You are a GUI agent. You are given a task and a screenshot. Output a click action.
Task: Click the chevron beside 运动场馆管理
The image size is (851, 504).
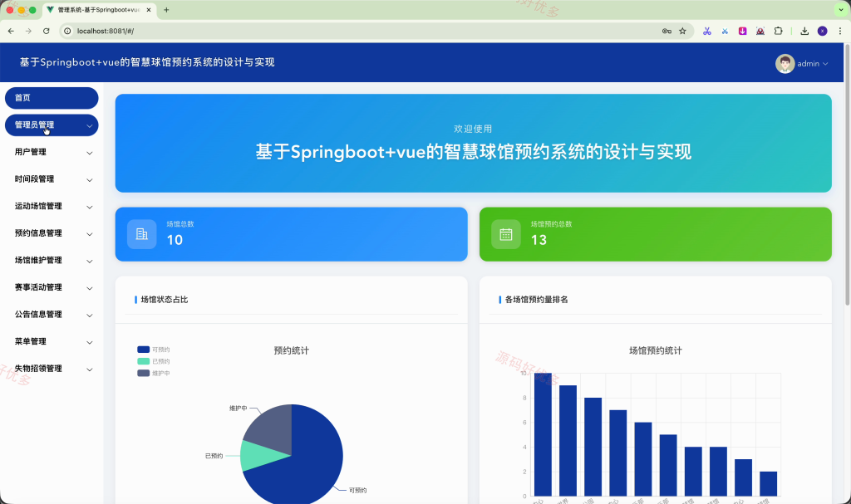pyautogui.click(x=90, y=208)
